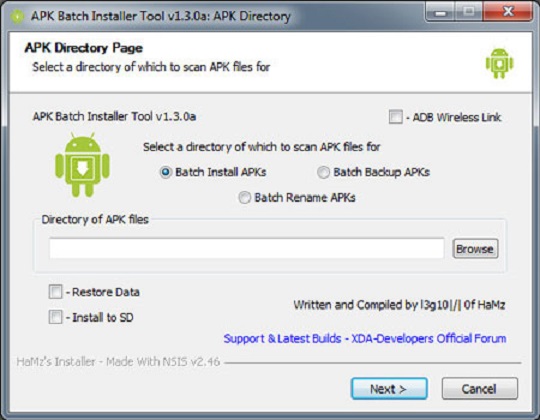This screenshot has width=540, height=420.
Task: Proceed with the Next button
Action: coord(389,389)
